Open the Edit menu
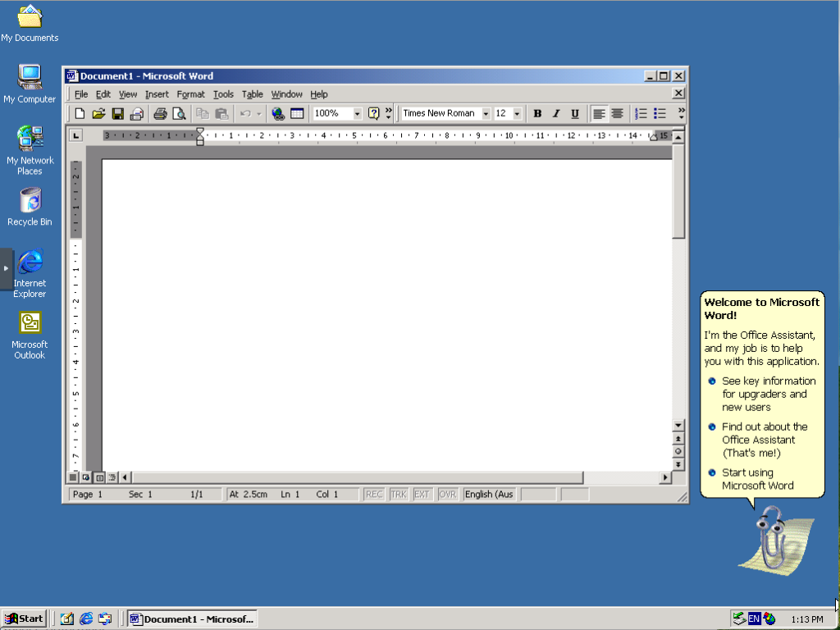Viewport: 840px width, 630px height. pos(103,94)
